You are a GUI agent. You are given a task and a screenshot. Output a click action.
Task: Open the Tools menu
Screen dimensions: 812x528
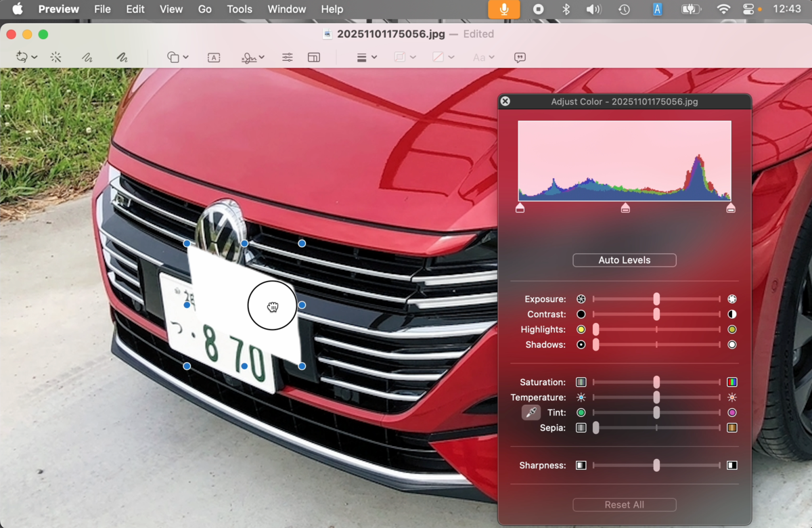[240, 9]
